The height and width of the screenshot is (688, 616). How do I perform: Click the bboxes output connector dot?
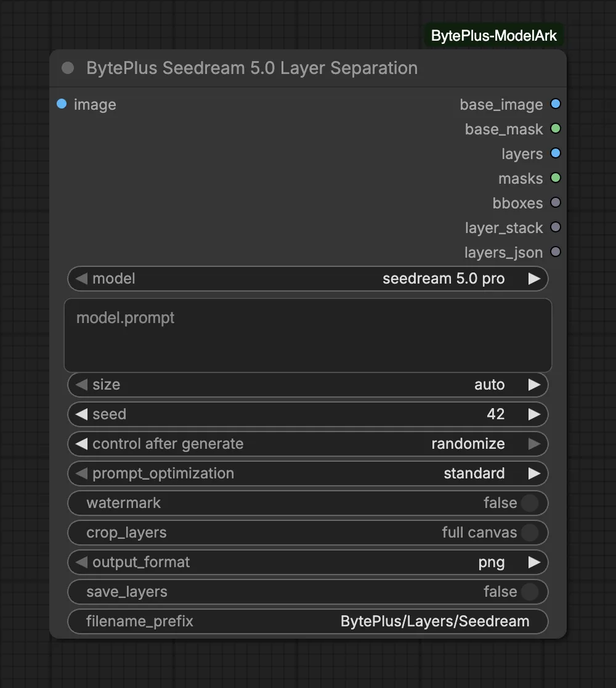[556, 202]
